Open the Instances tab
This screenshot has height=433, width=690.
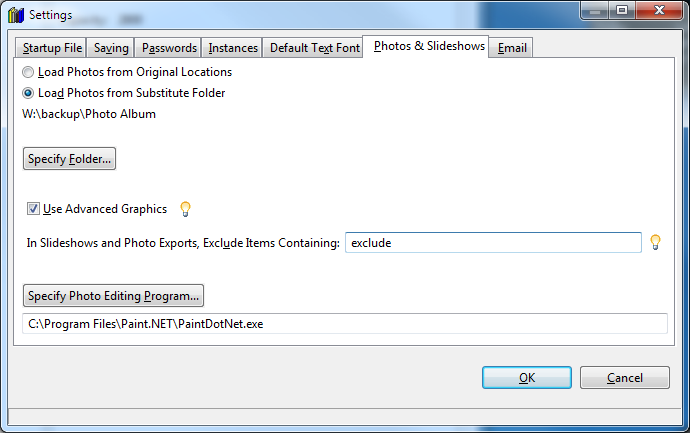[233, 48]
